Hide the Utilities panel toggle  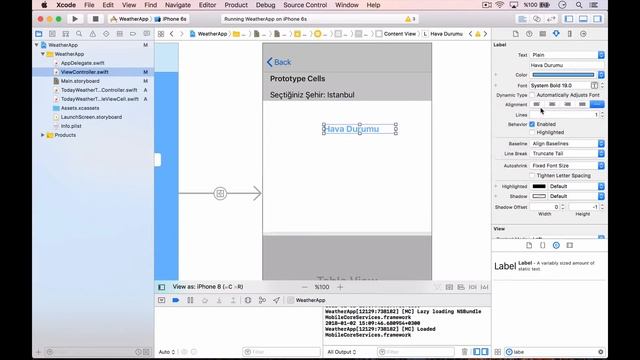tap(598, 19)
